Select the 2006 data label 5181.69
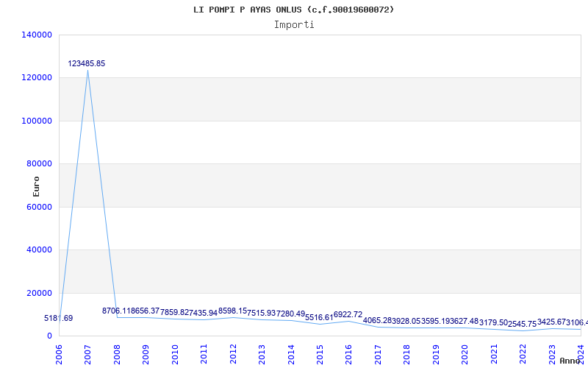The image size is (588, 368). point(59,318)
